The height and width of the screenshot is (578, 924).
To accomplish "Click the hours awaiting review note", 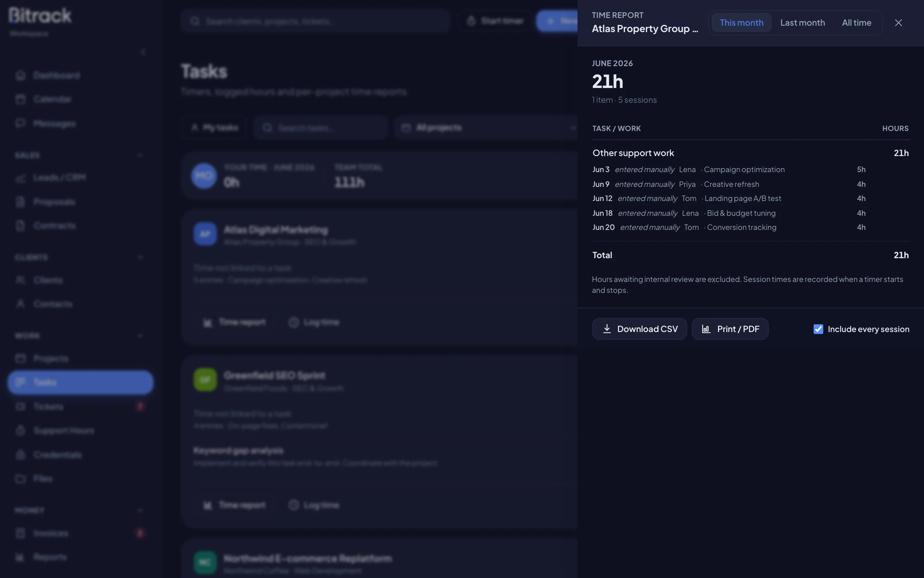I will 747,285.
